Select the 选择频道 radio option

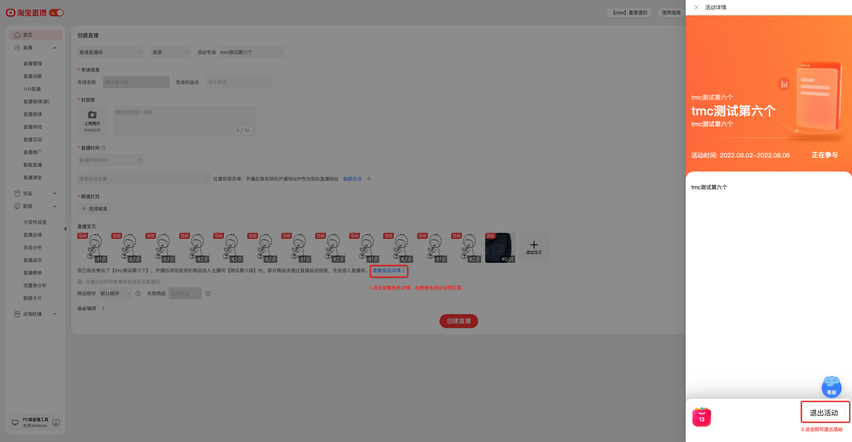coord(83,209)
